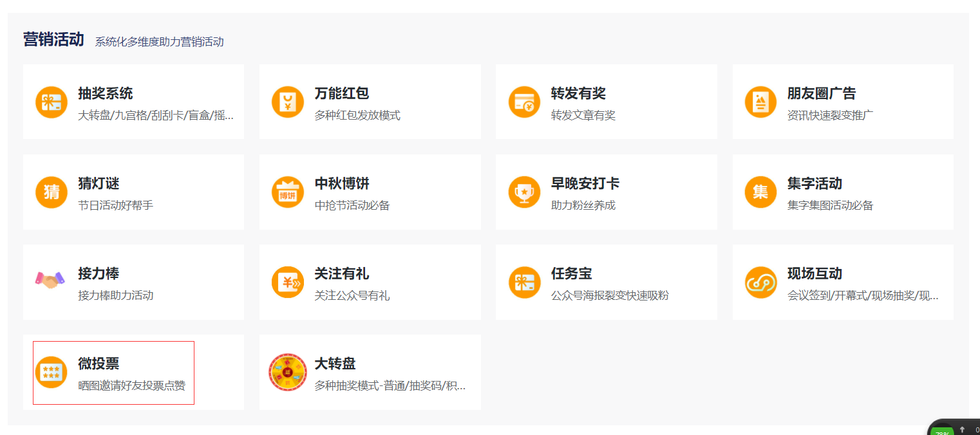
Task: Click the 大转盘 wheel thumbnail
Action: tap(287, 373)
